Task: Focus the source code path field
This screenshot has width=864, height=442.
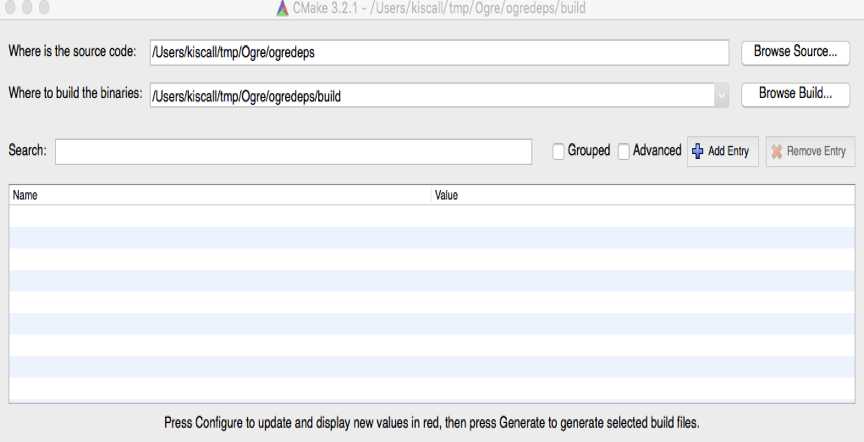Action: tap(439, 52)
